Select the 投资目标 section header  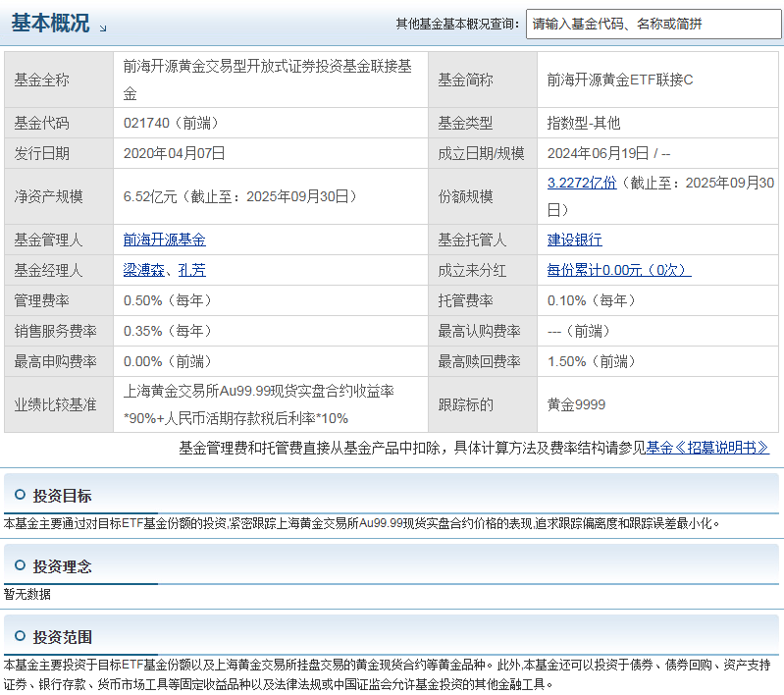(62, 496)
